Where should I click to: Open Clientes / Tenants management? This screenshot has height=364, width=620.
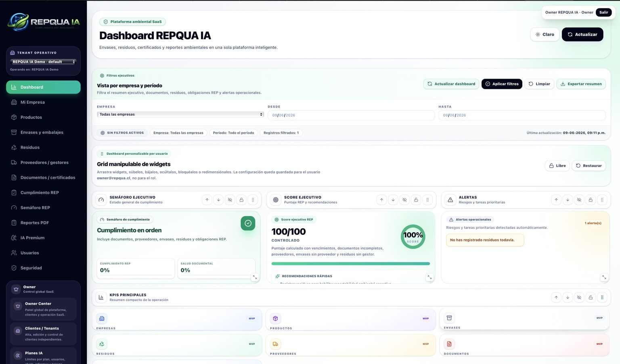pyautogui.click(x=43, y=334)
